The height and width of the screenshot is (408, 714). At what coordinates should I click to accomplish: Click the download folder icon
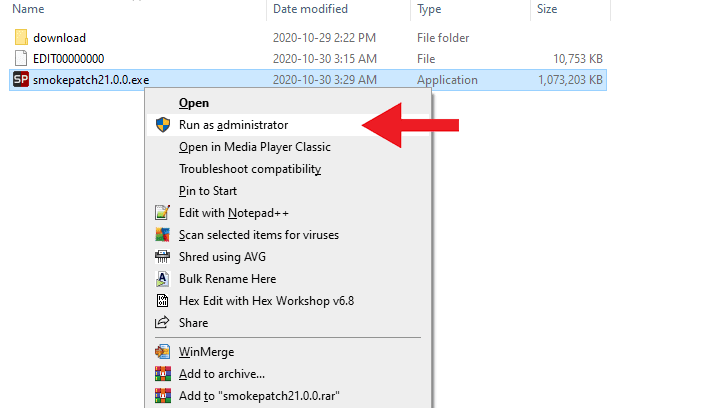point(21,37)
